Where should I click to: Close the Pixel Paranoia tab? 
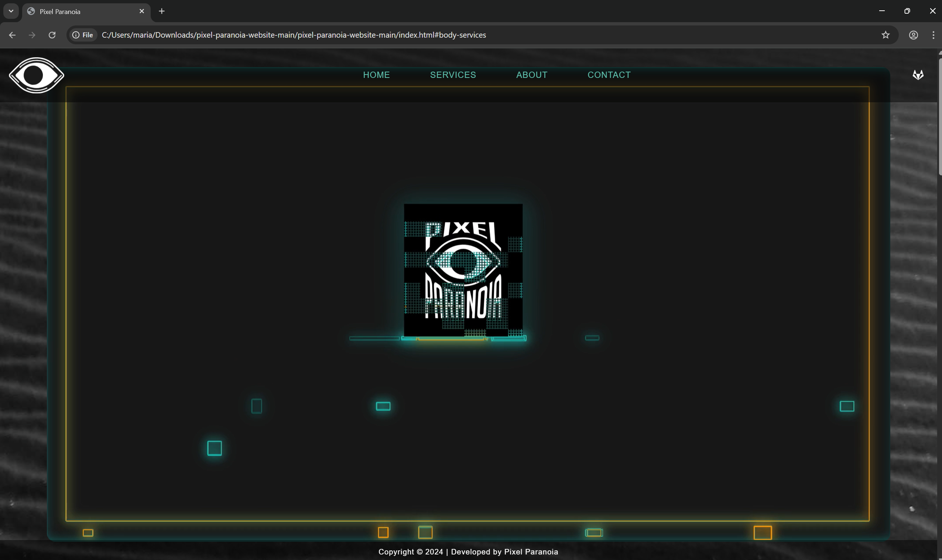pyautogui.click(x=141, y=11)
